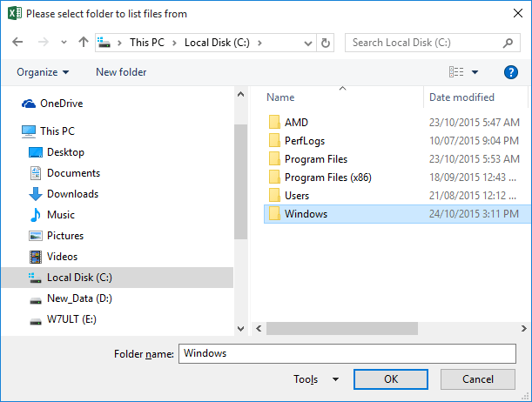Open Music in navigation pane
The image size is (532, 402).
coord(52,215)
